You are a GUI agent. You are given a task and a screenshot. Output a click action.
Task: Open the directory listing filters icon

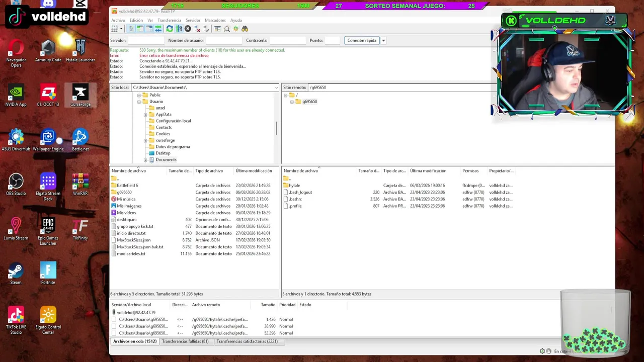pyautogui.click(x=217, y=29)
